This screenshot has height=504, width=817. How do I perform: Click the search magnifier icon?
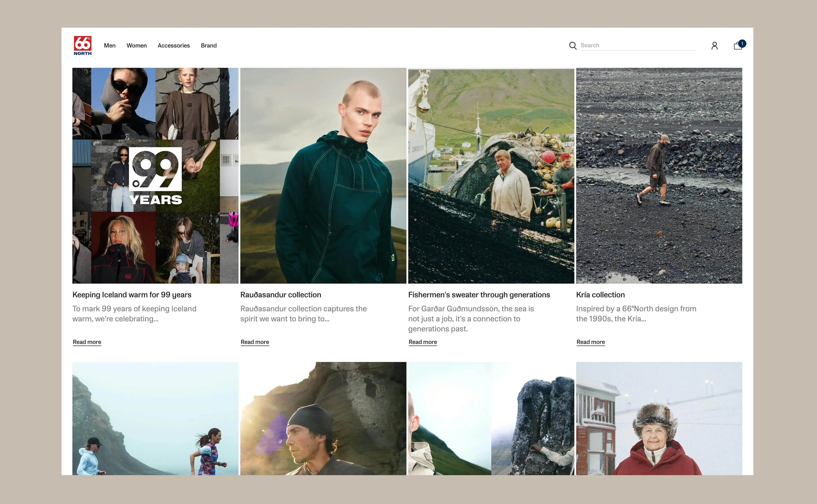(x=573, y=46)
